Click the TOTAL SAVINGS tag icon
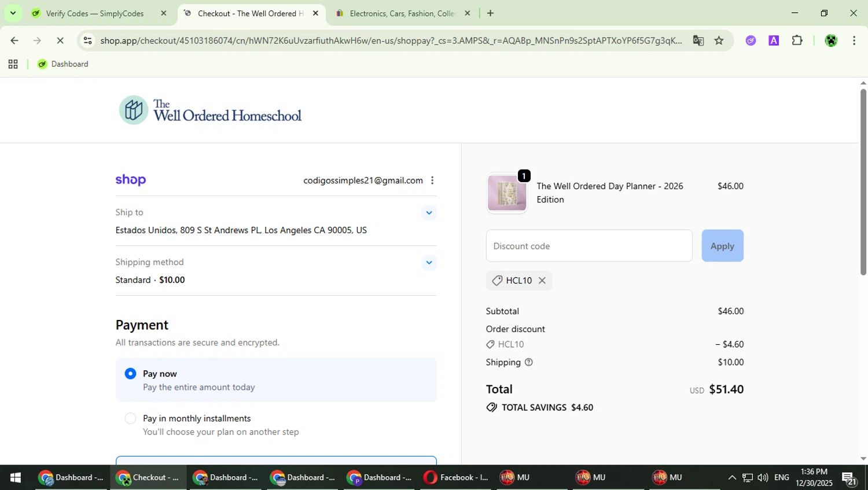 click(492, 407)
